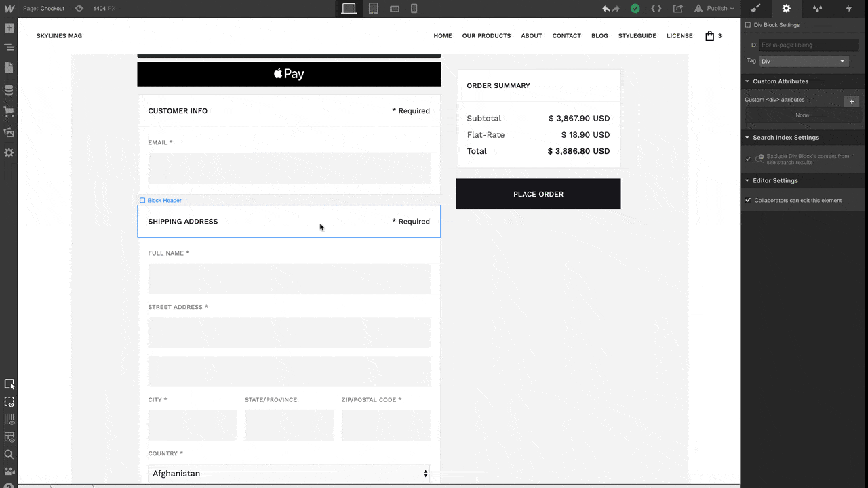
Task: Toggle element edge outlines visibility
Action: (x=9, y=401)
